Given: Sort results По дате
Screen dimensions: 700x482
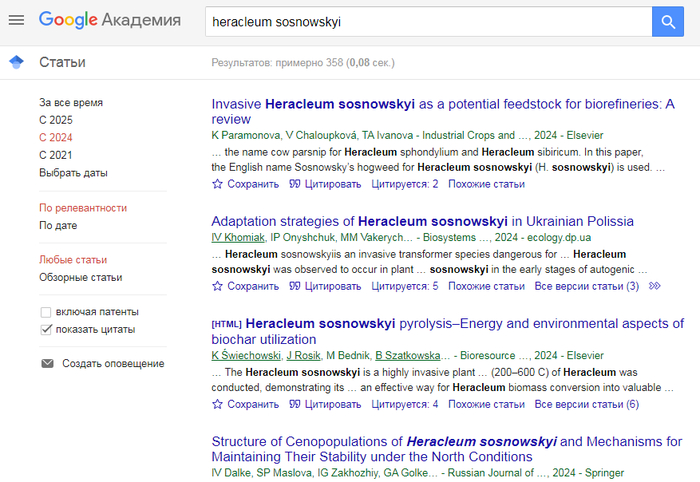Looking at the screenshot, I should coord(58,225).
